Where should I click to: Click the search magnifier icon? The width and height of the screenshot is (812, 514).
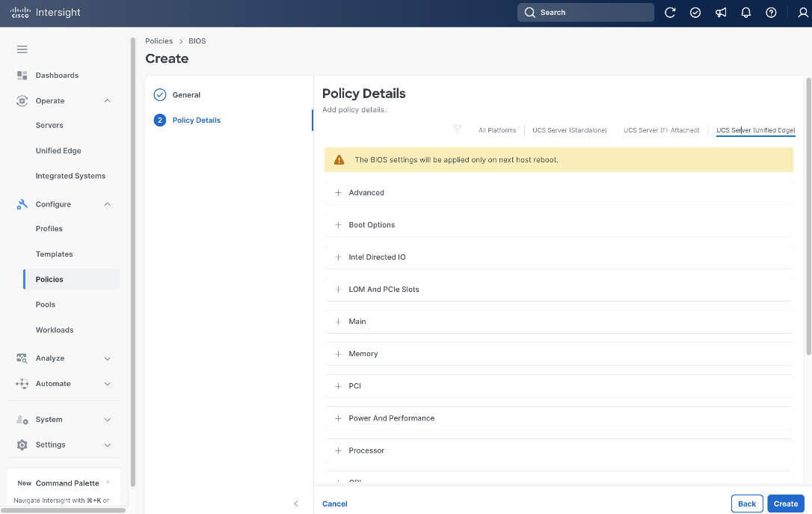[x=529, y=13]
